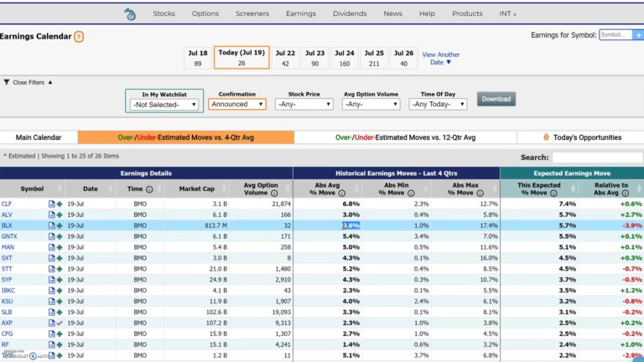Add CFG to watchlist with plus icon

[x=60, y=334]
